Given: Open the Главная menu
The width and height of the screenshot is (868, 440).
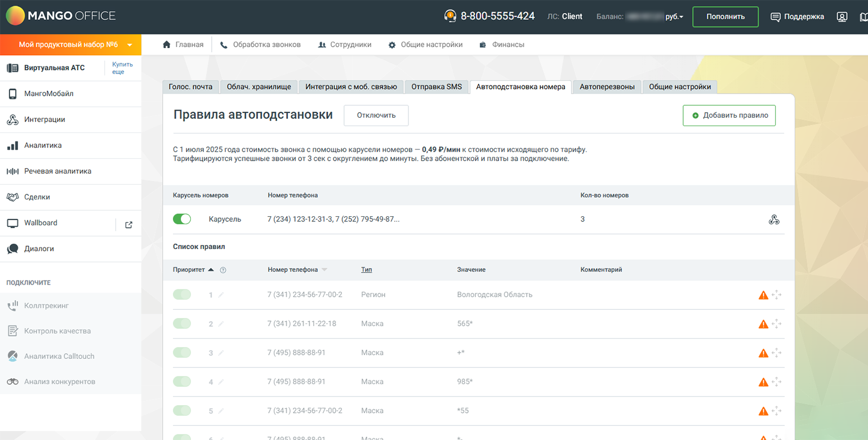Looking at the screenshot, I should tap(183, 45).
